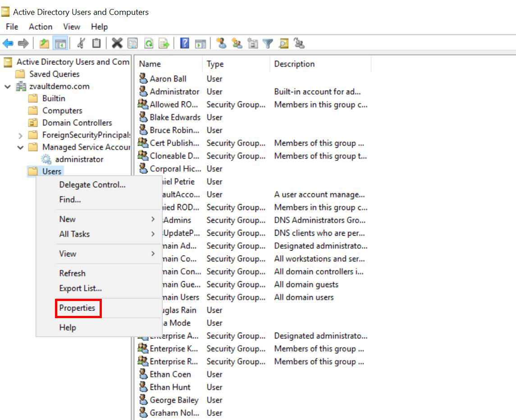Viewport: 516px width, 420px height.
Task: Click the Create new user toolbar icon
Action: [221, 43]
